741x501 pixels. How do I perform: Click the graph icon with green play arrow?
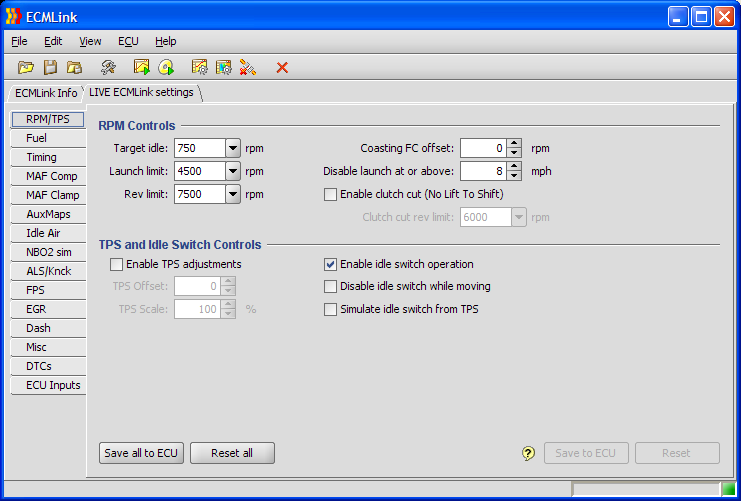(x=142, y=67)
